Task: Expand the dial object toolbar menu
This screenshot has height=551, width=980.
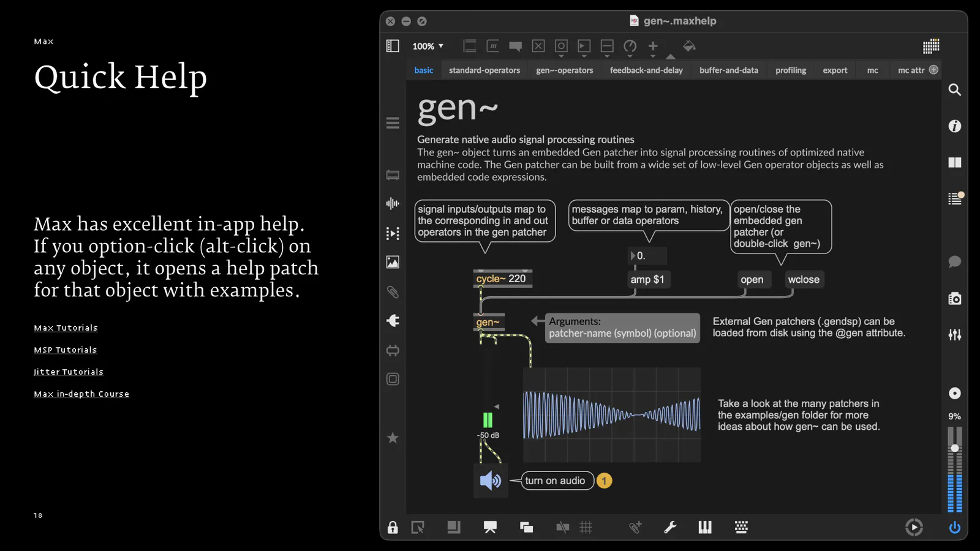Action: [630, 47]
